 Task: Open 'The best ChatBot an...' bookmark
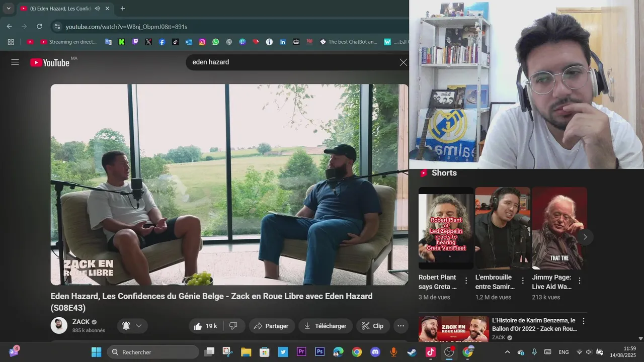tap(348, 42)
